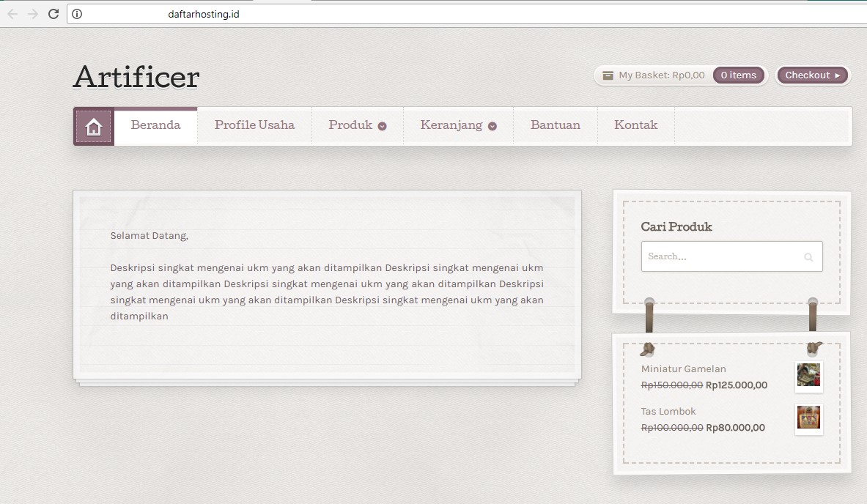Click the browser forward arrow
867x504 pixels.
(x=32, y=14)
